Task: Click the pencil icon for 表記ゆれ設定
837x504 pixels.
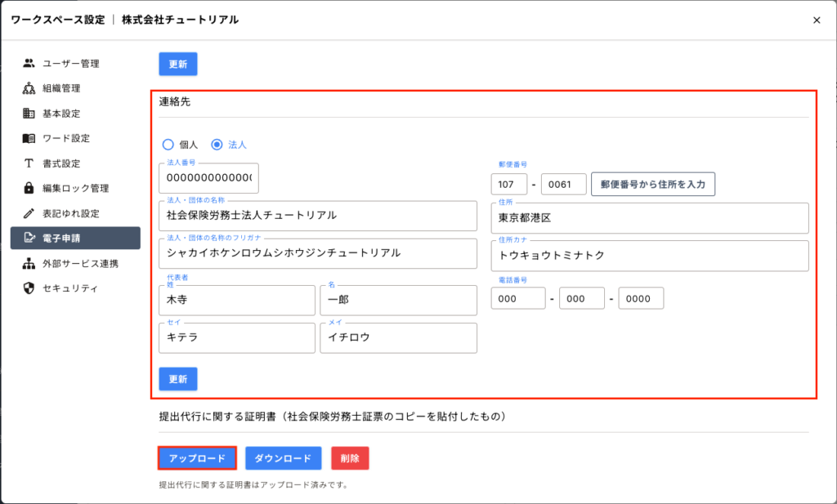Action: click(29, 213)
